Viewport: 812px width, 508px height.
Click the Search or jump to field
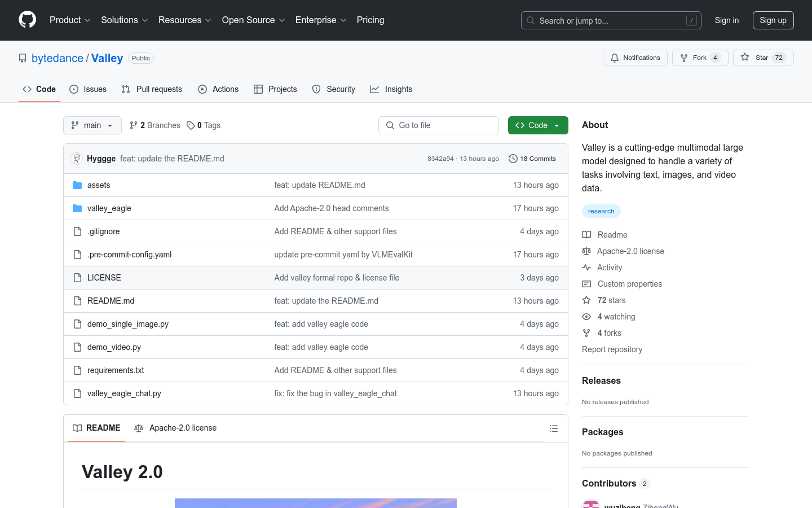(x=611, y=20)
